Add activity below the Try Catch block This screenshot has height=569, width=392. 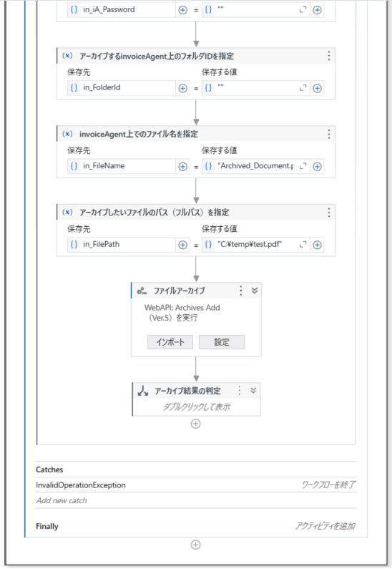pos(196,545)
